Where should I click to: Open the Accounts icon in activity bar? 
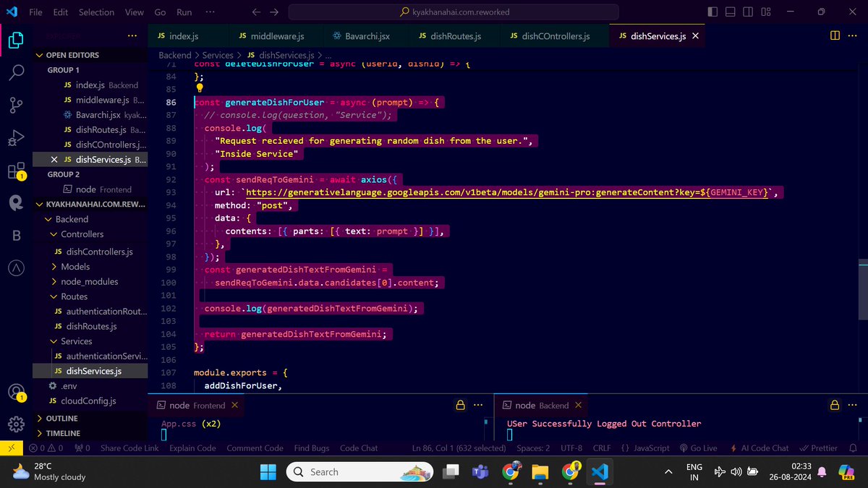16,392
